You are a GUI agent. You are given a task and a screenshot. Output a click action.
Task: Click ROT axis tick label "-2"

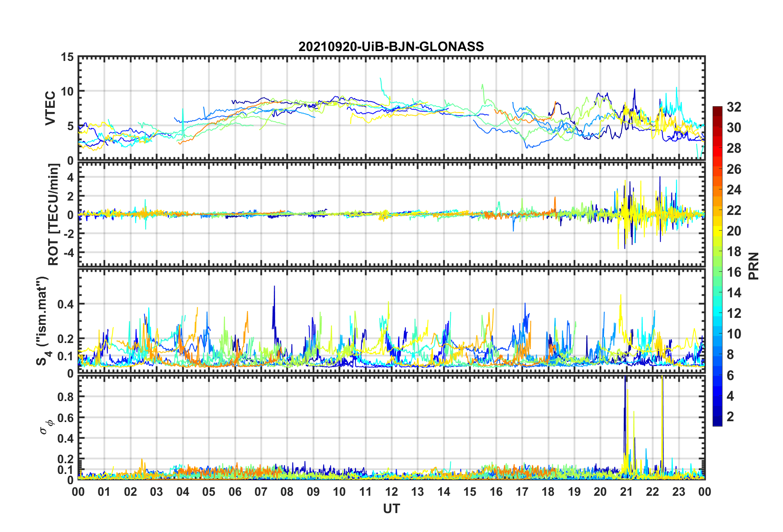tap(68, 233)
